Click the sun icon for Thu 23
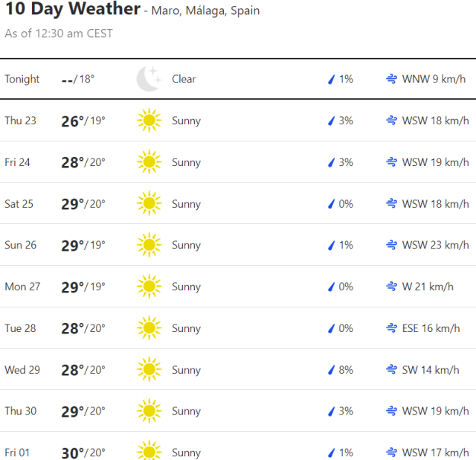The height and width of the screenshot is (460, 476). (149, 121)
